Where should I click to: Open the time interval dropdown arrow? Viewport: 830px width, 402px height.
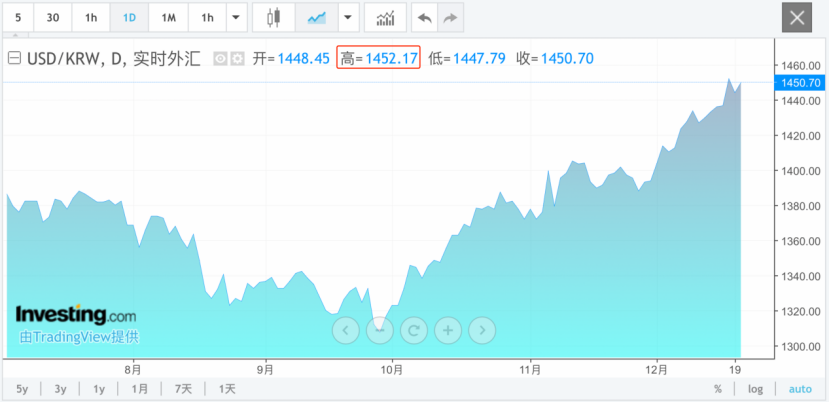(235, 18)
